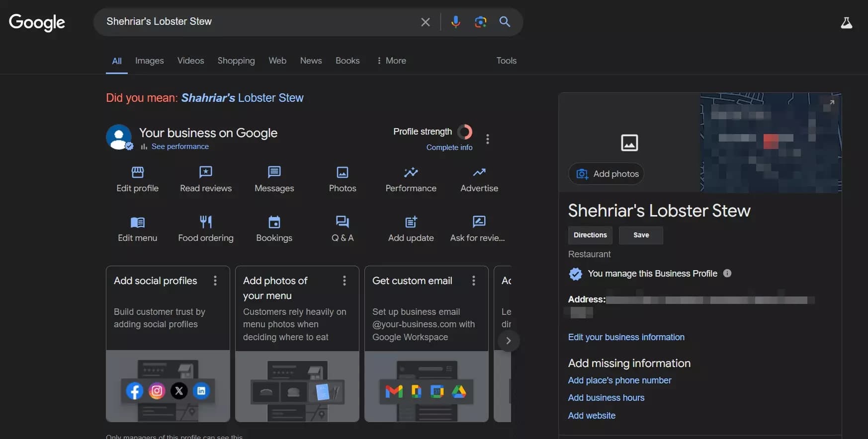Viewport: 868px width, 439px height.
Task: Switch to the Images tab
Action: (149, 61)
